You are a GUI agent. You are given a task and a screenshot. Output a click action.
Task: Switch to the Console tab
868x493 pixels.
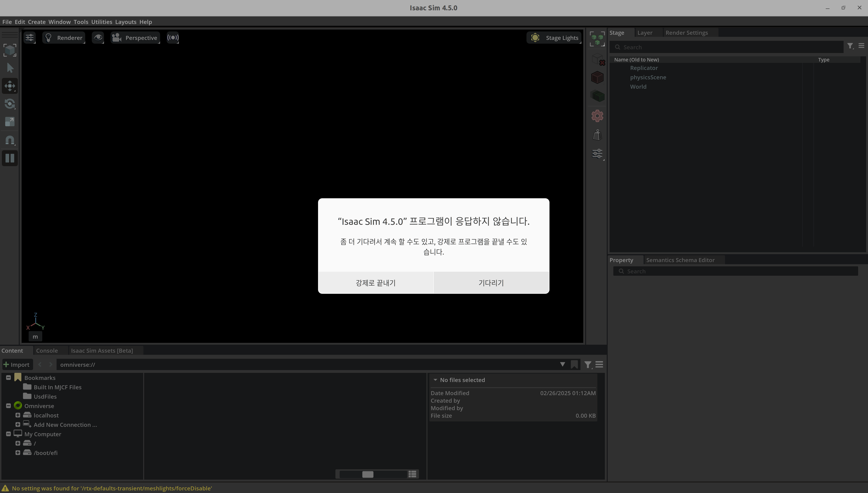tap(47, 350)
